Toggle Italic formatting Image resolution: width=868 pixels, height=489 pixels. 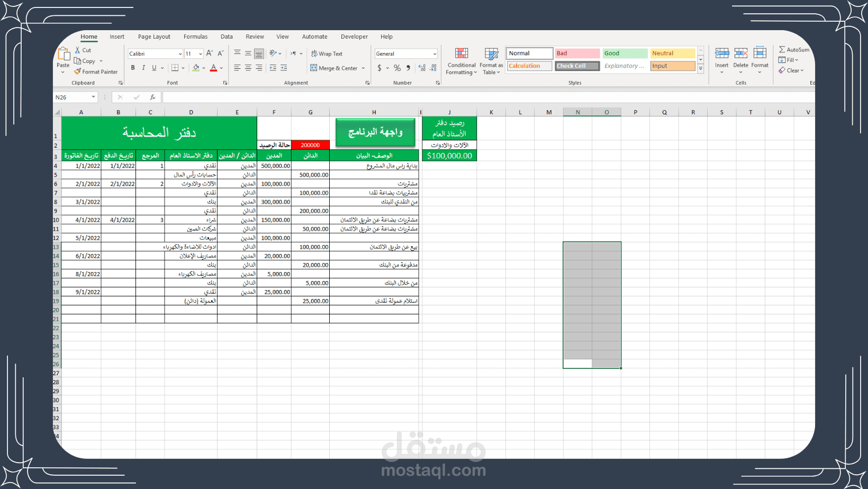[x=143, y=68]
